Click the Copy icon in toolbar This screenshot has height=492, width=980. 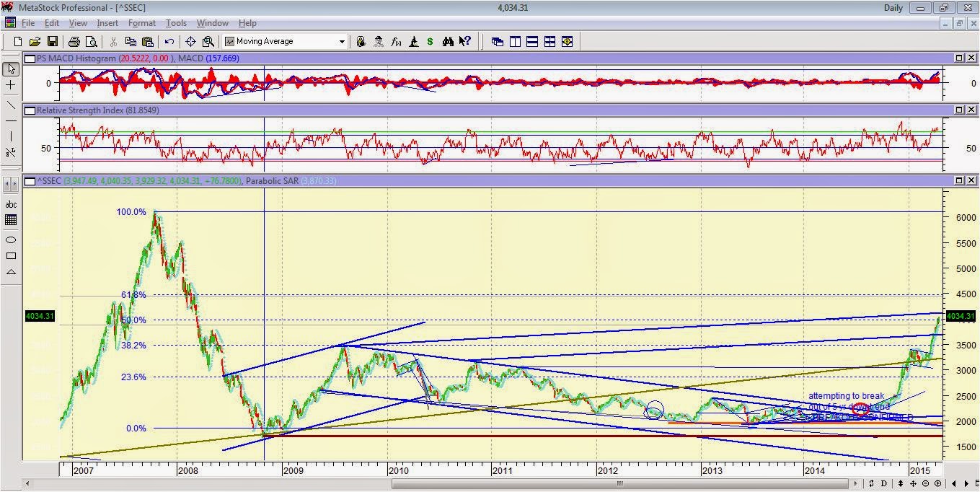pyautogui.click(x=131, y=42)
